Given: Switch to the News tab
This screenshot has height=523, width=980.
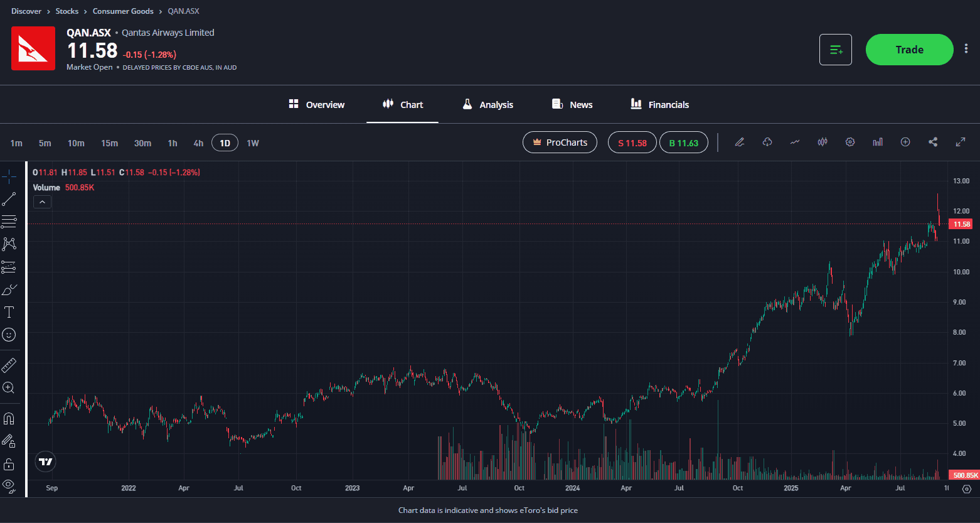Looking at the screenshot, I should tap(572, 104).
